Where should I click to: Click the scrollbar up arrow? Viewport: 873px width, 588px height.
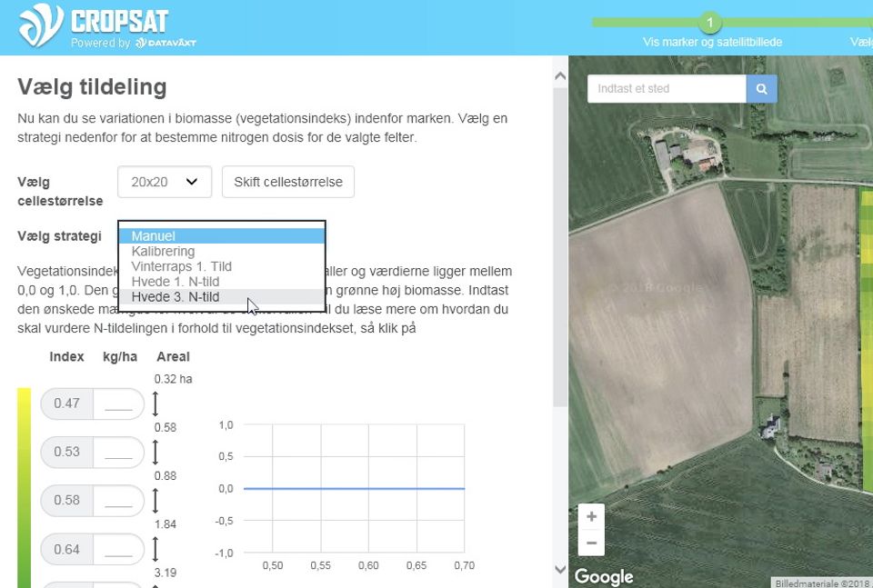560,75
